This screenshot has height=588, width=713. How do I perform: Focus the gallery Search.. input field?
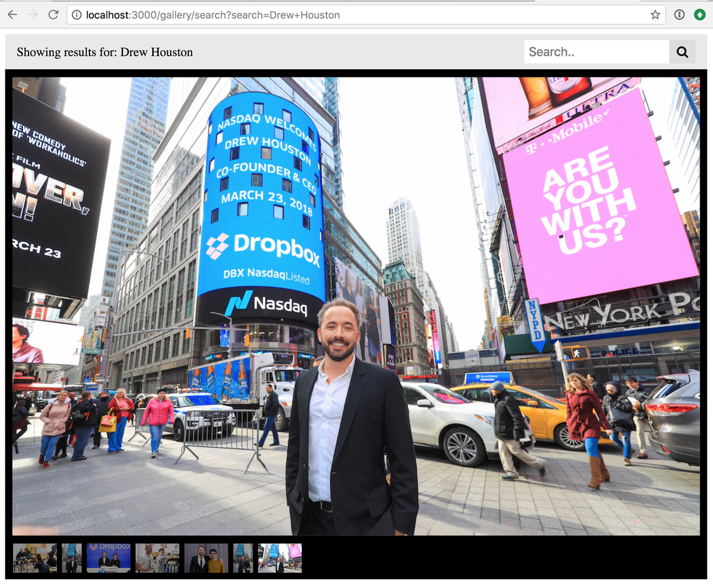click(596, 52)
